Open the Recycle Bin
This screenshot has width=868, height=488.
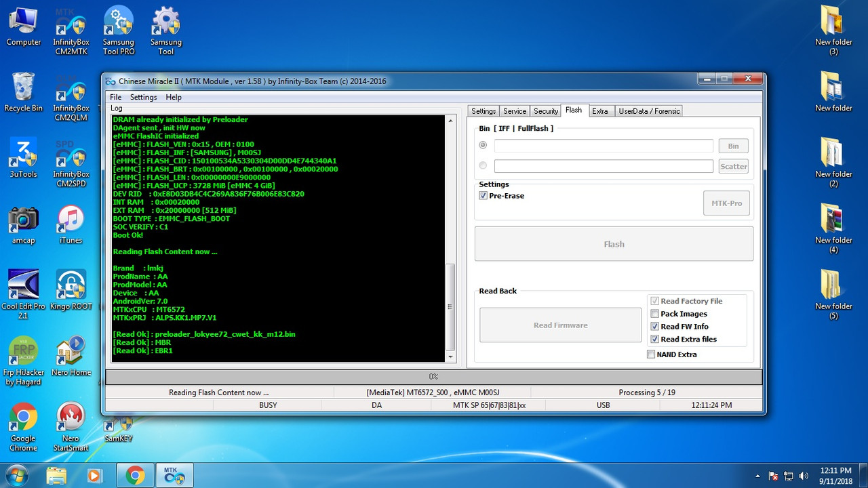coord(23,93)
